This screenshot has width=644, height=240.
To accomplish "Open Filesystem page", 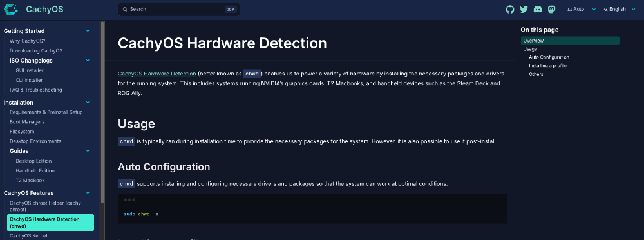I will point(22,132).
